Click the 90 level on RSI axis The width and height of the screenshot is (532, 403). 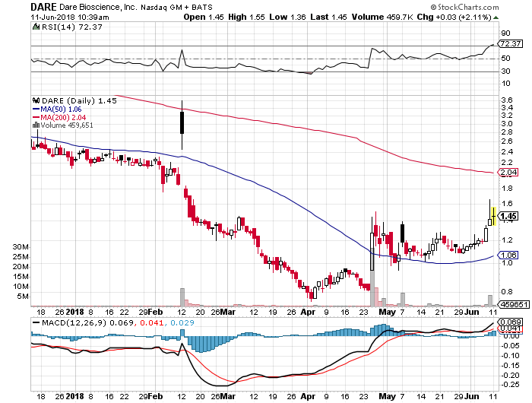[x=505, y=33]
